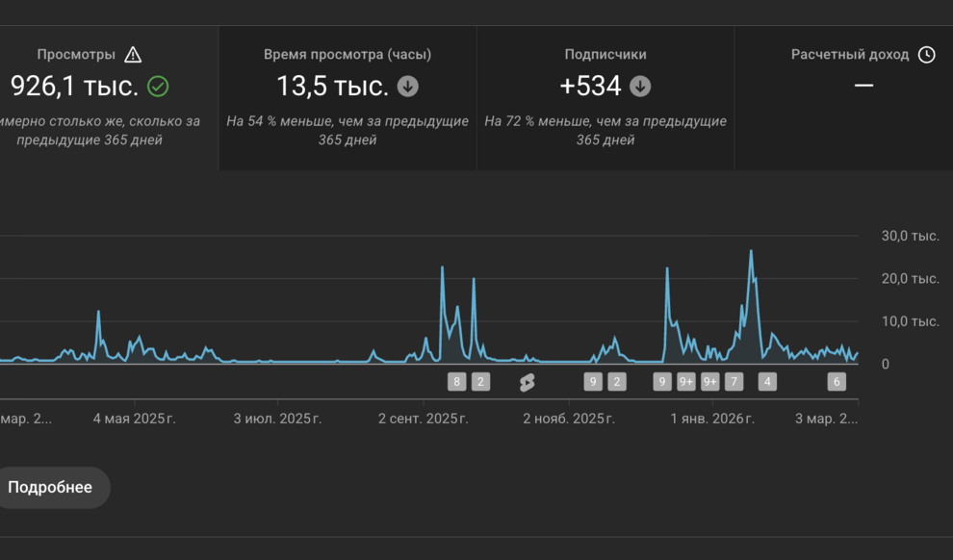This screenshot has height=560, width=953.
Task: Click the down arrow beside 13,5 тыс.
Action: [x=408, y=87]
